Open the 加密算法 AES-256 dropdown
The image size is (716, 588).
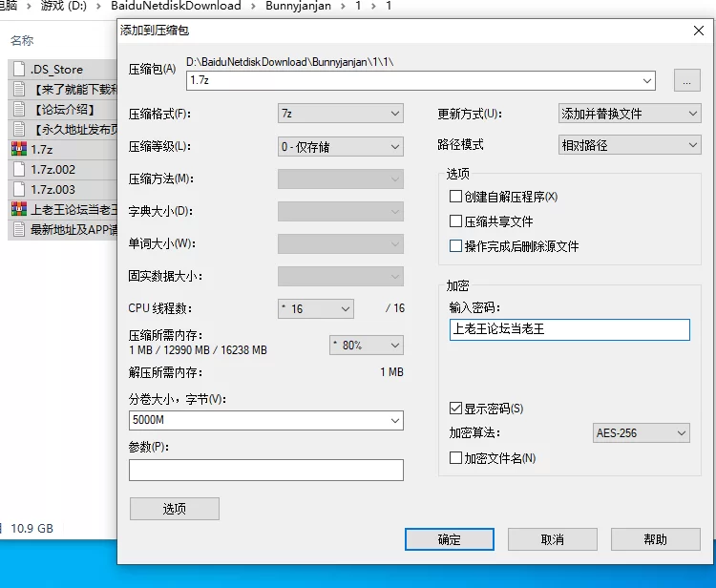pos(641,433)
